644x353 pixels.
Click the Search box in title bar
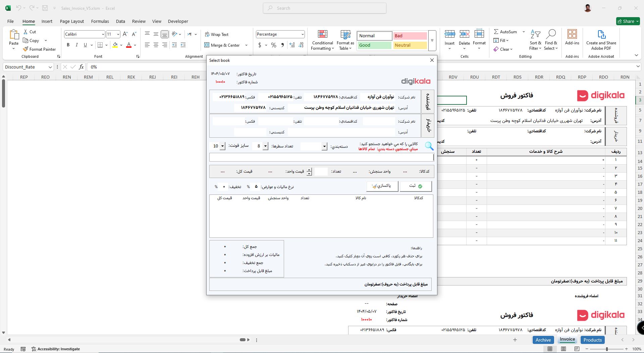coord(325,8)
